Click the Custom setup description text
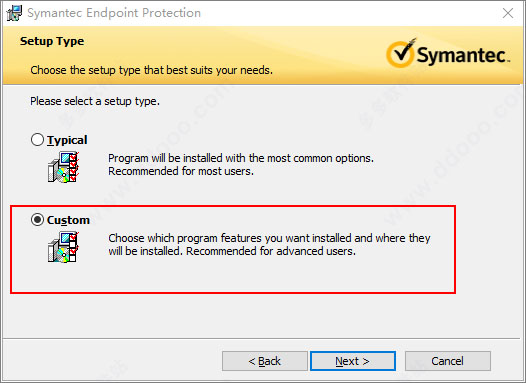This screenshot has height=383, width=526. coord(269,244)
